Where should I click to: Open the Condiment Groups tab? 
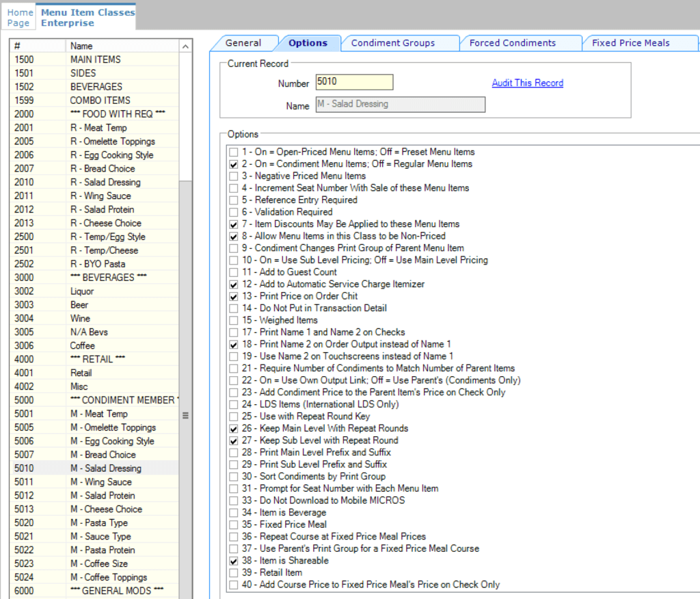pos(393,43)
